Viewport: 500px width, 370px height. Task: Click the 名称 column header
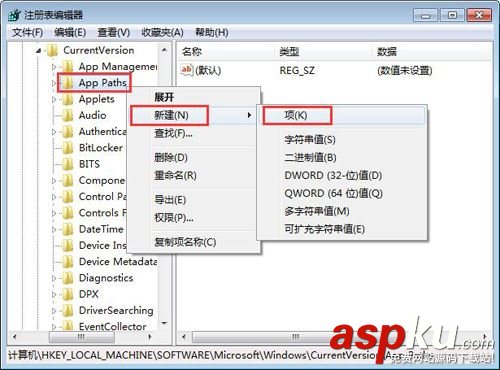226,52
